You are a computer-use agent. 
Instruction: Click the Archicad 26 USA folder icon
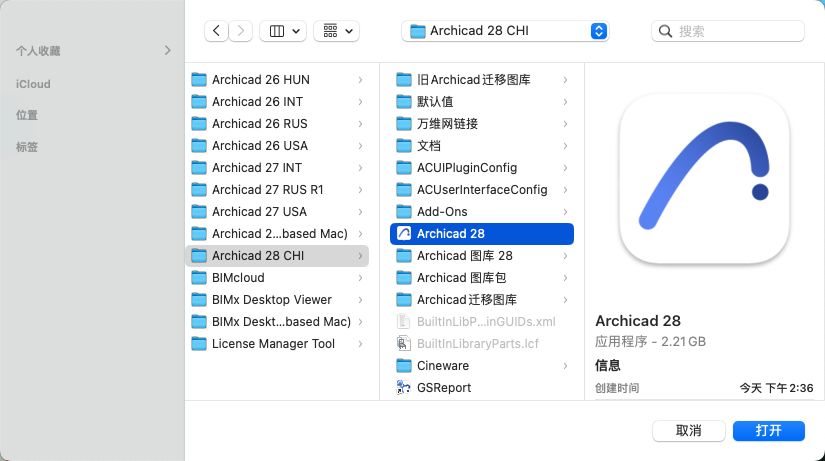click(199, 146)
